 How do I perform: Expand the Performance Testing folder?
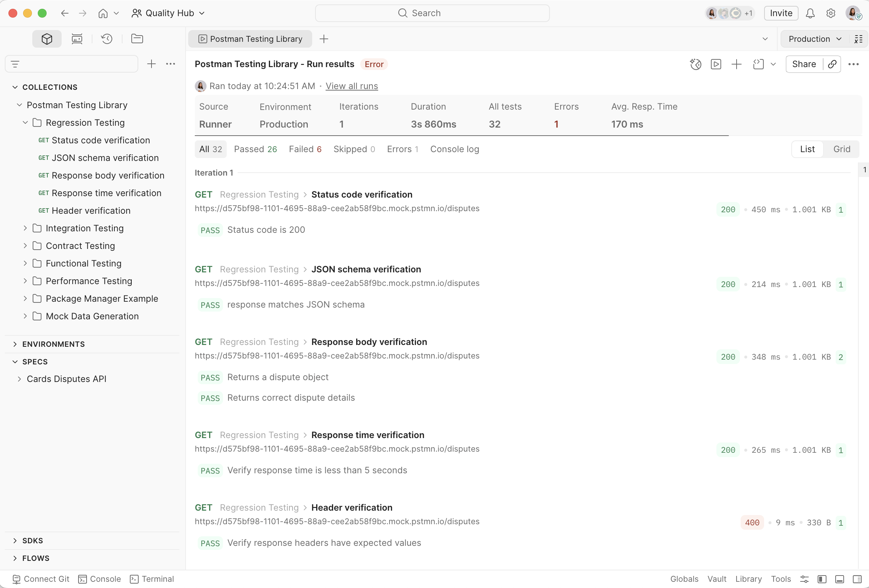point(25,280)
